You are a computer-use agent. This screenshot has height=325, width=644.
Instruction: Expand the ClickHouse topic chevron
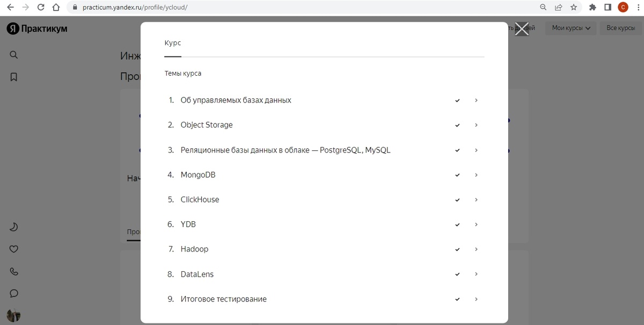pos(476,199)
